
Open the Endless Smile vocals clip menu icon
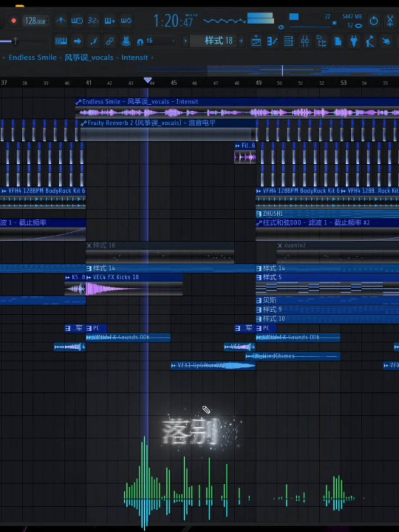[78, 102]
